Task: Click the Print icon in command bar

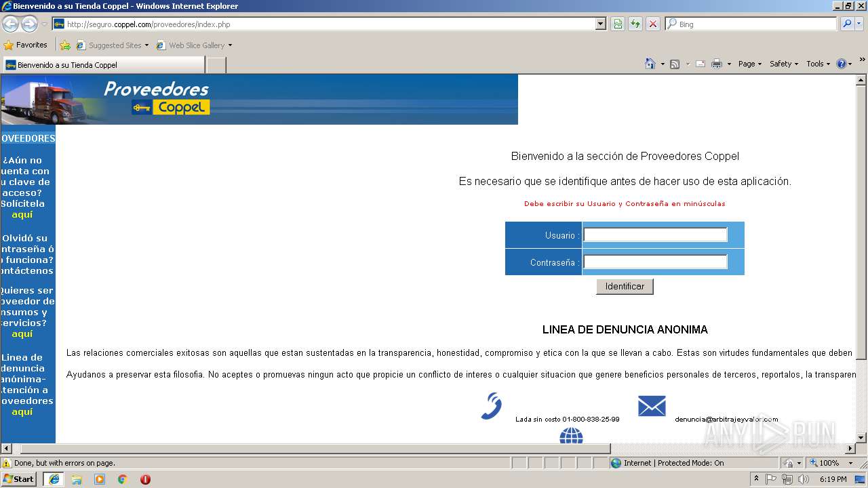Action: (717, 64)
